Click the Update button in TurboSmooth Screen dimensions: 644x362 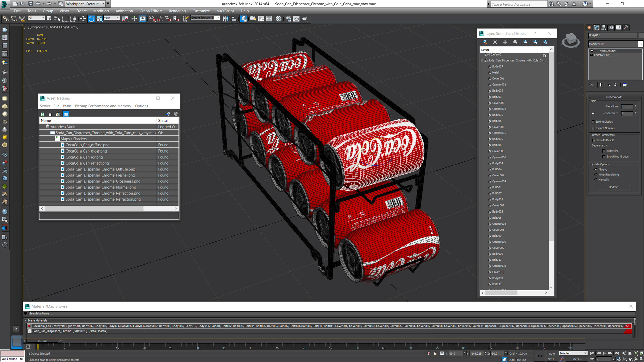pyautogui.click(x=613, y=187)
